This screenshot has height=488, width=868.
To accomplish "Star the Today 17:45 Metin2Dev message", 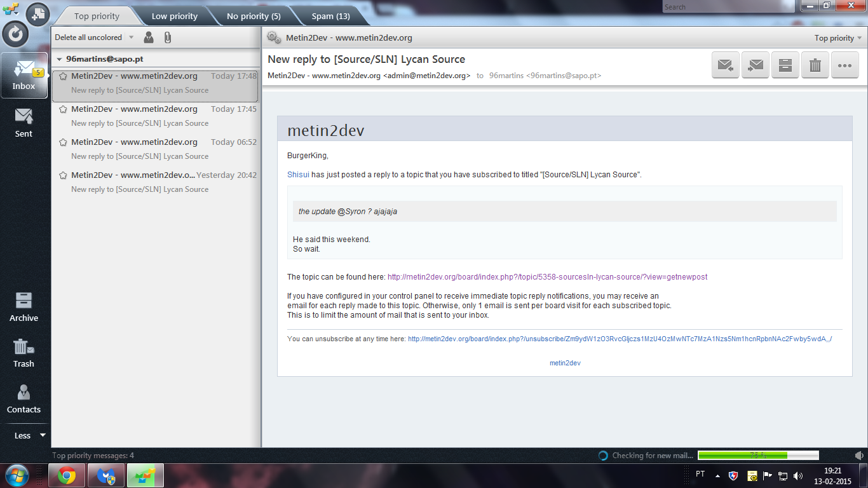I will [63, 109].
